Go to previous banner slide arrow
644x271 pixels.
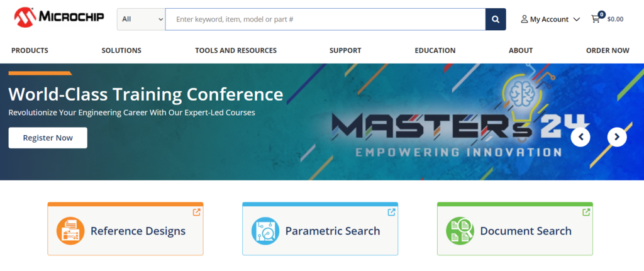(580, 137)
